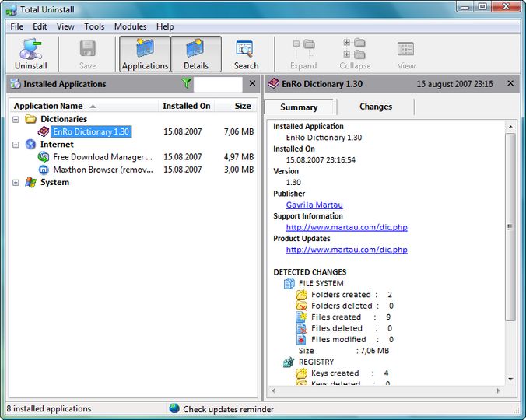Toggle the Details panel button

click(196, 54)
